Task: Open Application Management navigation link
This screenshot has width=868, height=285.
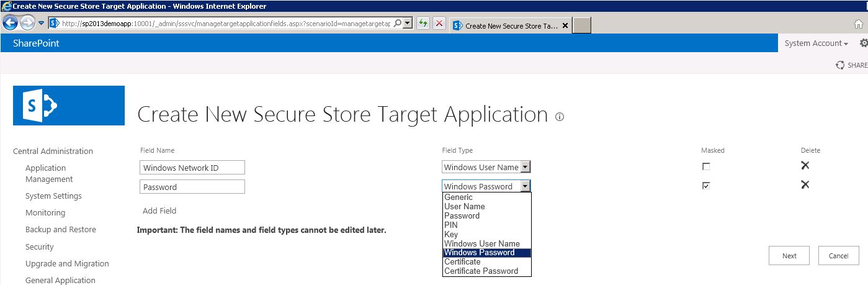Action: click(49, 173)
